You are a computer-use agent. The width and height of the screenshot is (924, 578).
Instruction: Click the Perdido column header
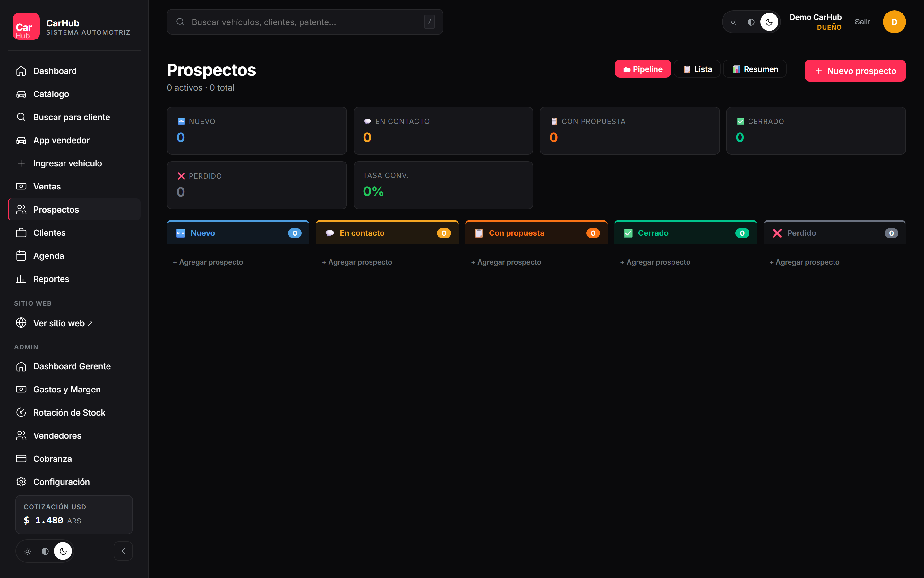pos(834,232)
